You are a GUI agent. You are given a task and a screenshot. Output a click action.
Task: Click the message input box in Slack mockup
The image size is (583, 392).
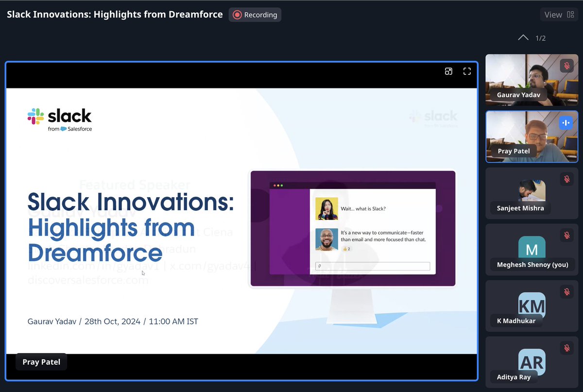pos(373,266)
